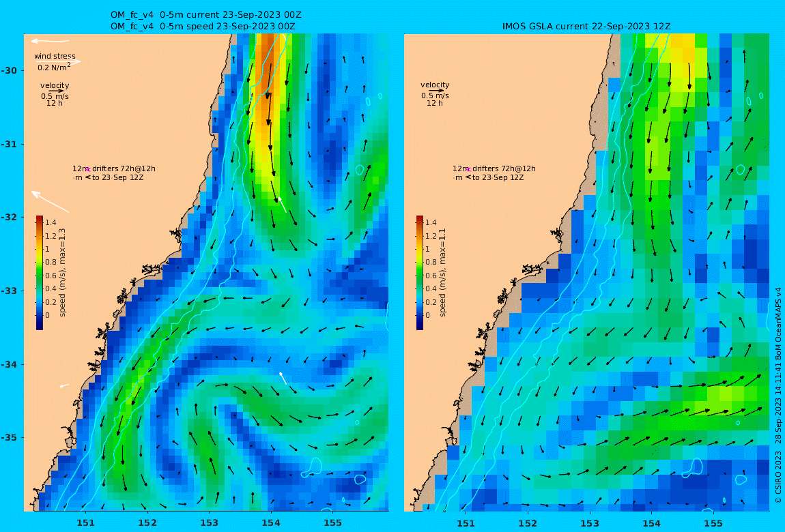Click longitude label 153 under left map
Screen dimensions: 785x532
(210, 523)
